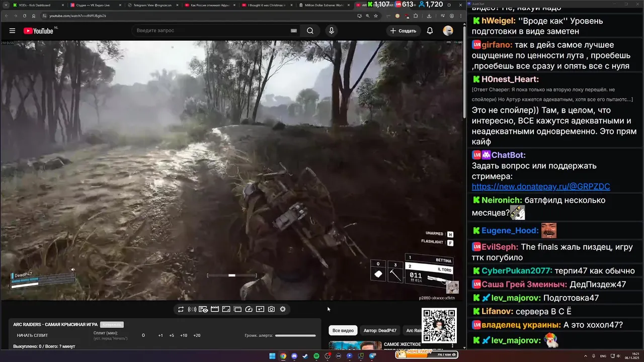Select the Все видео filter chip
The width and height of the screenshot is (644, 362).
pyautogui.click(x=344, y=330)
